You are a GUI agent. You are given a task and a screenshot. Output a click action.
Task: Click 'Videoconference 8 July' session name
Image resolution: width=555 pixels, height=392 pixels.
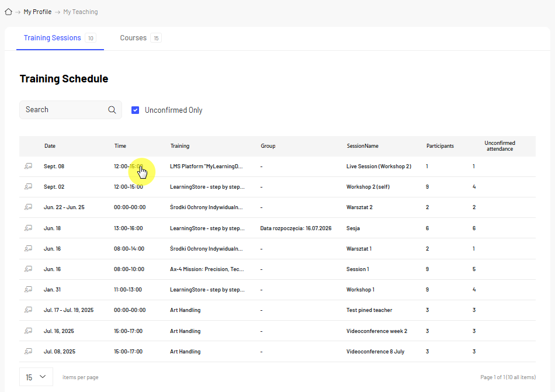pyautogui.click(x=375, y=352)
